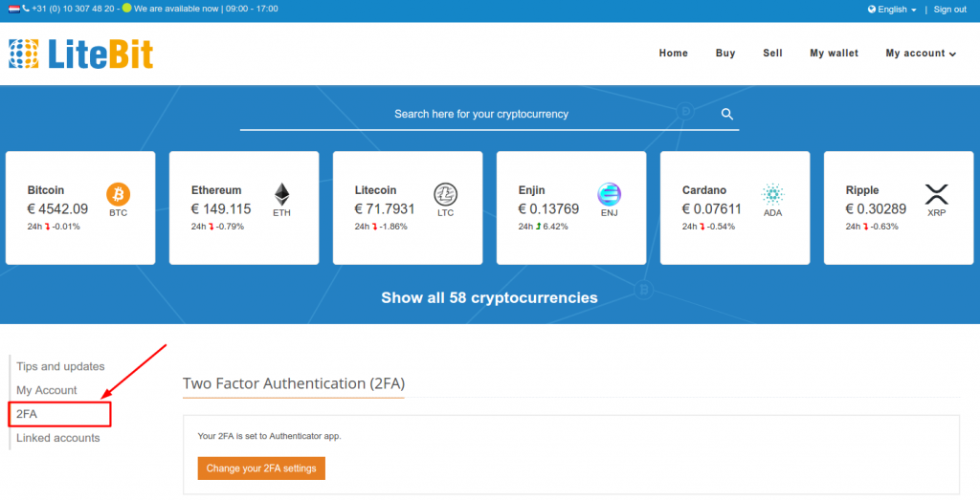Click the search magnifier icon
Screen dimensions: 980x501
pyautogui.click(x=727, y=114)
